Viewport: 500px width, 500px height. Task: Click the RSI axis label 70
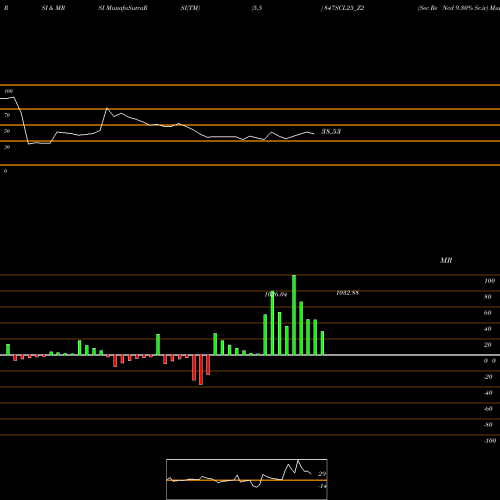coord(7,115)
